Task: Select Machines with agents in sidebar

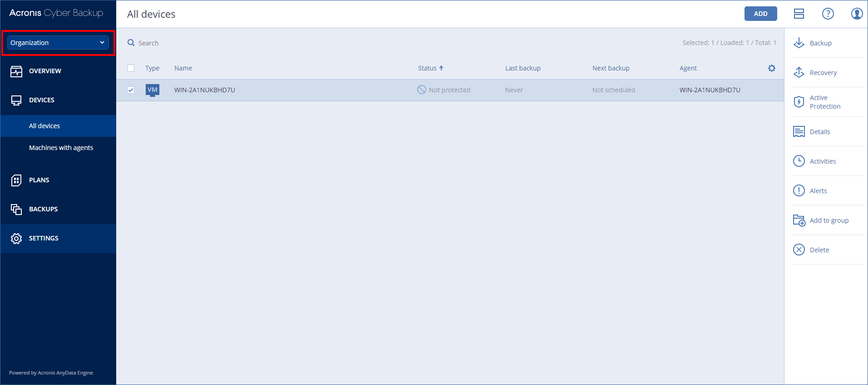Action: [61, 148]
